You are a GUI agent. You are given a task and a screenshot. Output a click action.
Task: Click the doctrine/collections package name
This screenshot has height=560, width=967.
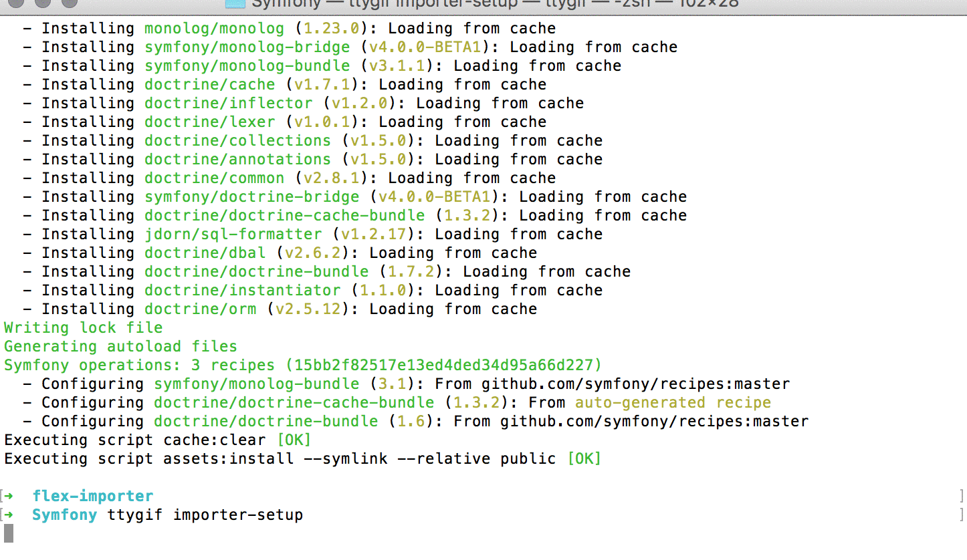click(237, 141)
